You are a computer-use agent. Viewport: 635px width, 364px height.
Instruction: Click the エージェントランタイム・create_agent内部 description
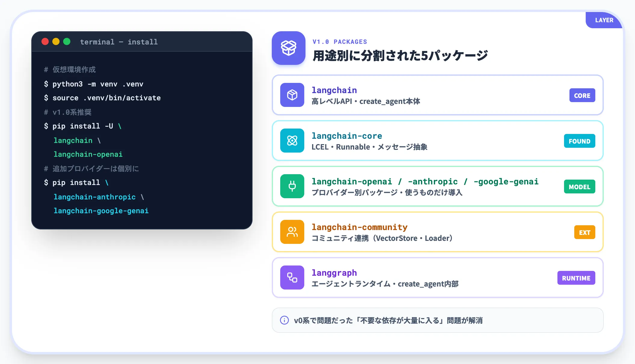tap(385, 284)
